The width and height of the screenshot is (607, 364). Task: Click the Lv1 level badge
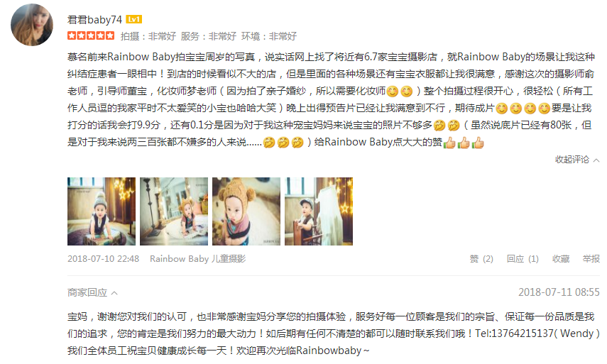[x=134, y=19]
